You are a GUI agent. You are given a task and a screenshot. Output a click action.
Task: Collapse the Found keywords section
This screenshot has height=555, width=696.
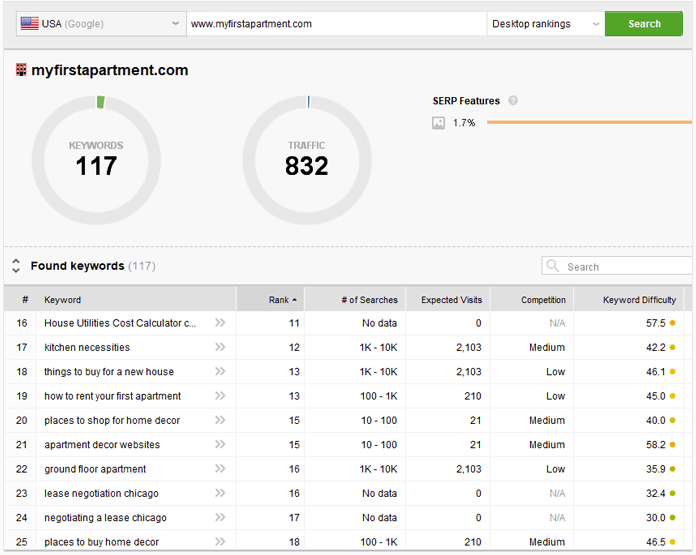[16, 266]
